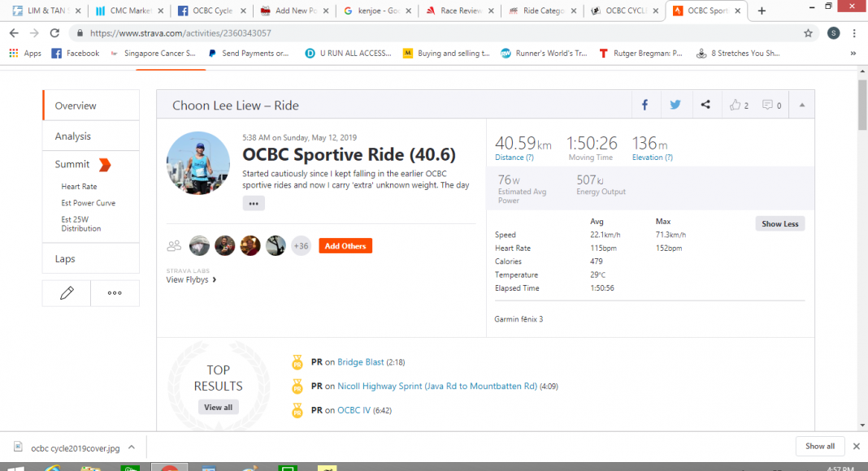868x471 pixels.
Task: Click the group athletes icon
Action: [174, 245]
